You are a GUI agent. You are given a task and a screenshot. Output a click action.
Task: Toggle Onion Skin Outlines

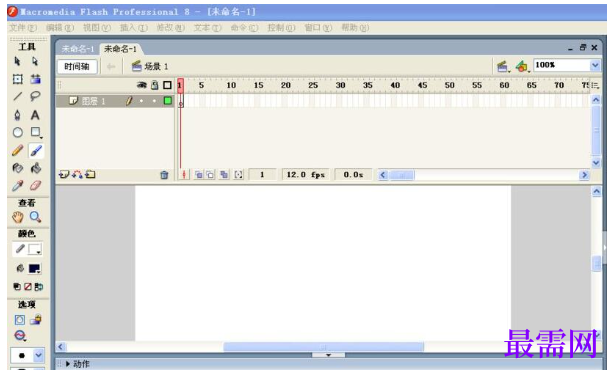pyautogui.click(x=211, y=175)
